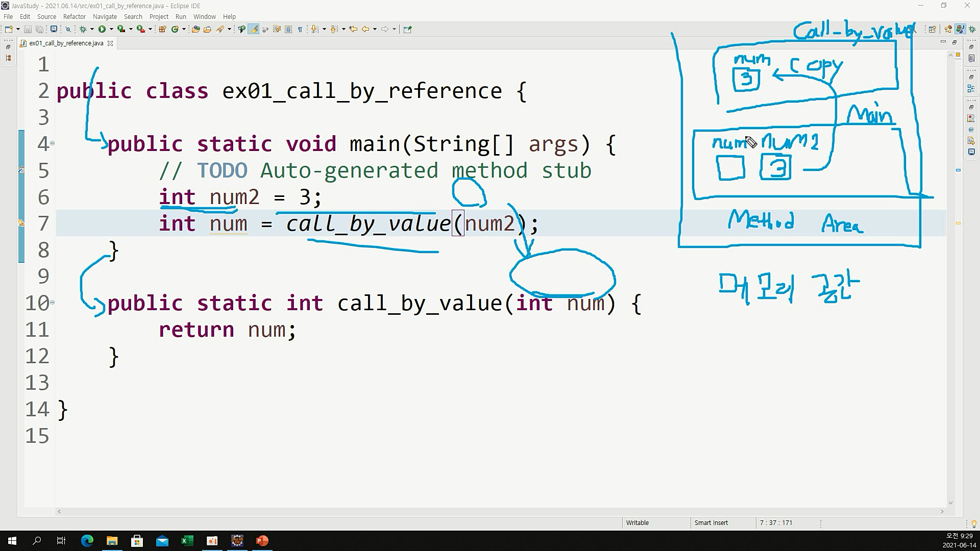This screenshot has width=980, height=551.
Task: Click the Open Type icon
Action: coord(195,29)
